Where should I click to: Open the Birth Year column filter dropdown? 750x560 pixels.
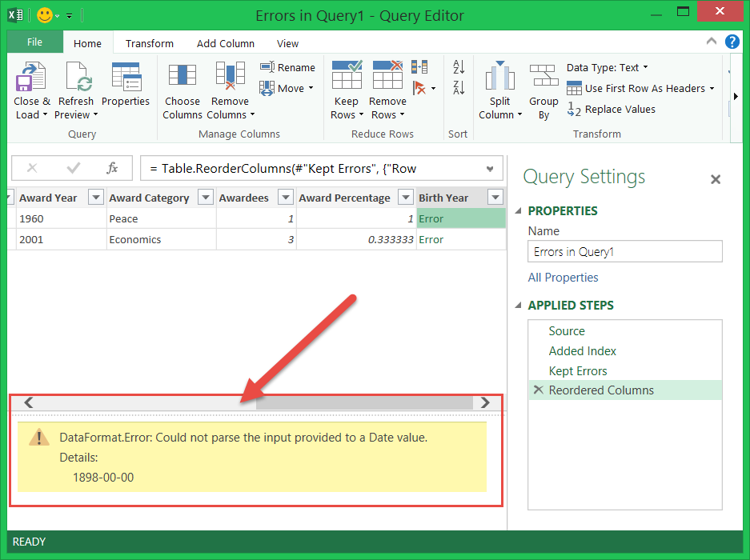495,198
